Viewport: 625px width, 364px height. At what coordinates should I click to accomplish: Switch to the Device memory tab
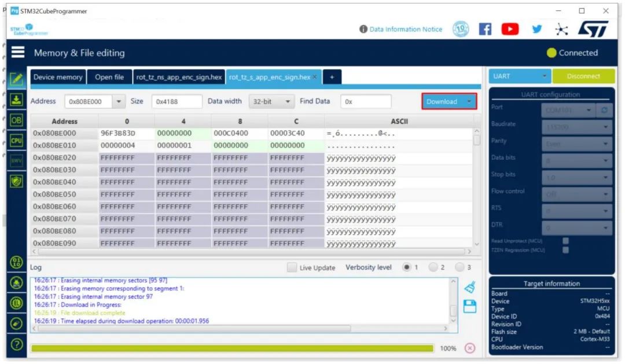tap(58, 77)
